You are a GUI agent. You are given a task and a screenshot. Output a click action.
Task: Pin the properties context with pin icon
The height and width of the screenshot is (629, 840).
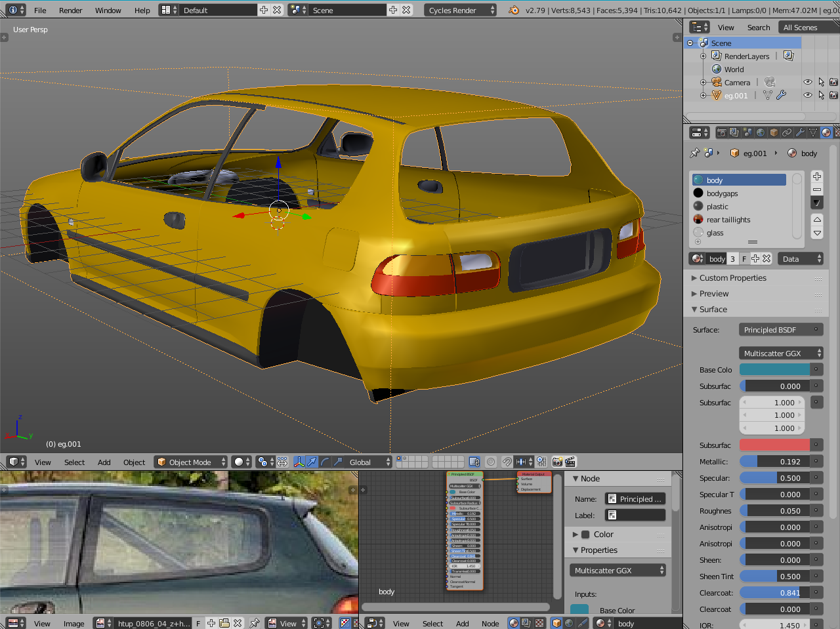pos(695,153)
